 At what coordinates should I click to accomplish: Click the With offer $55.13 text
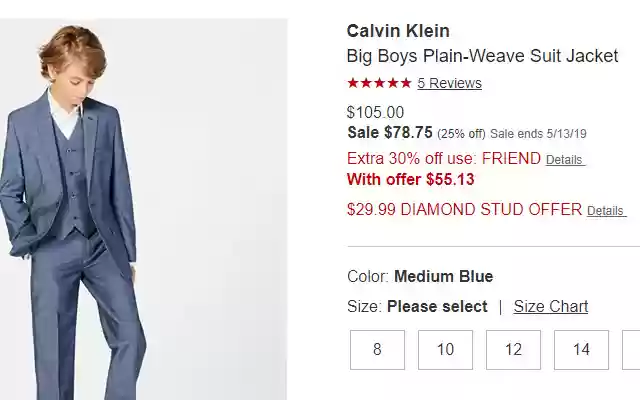click(410, 180)
